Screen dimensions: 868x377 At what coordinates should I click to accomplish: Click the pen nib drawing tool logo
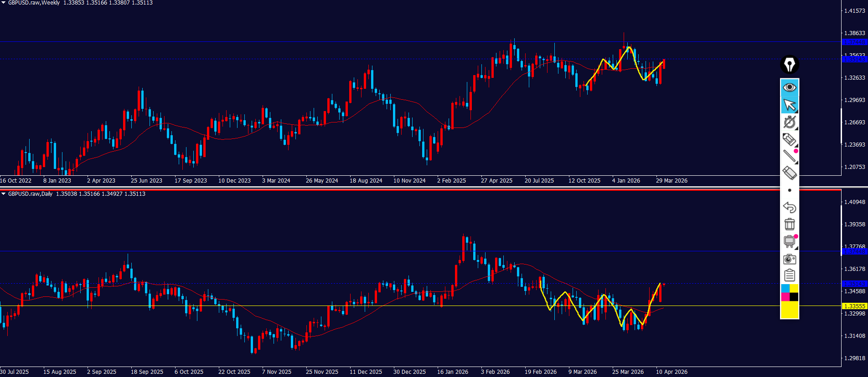pyautogui.click(x=790, y=64)
